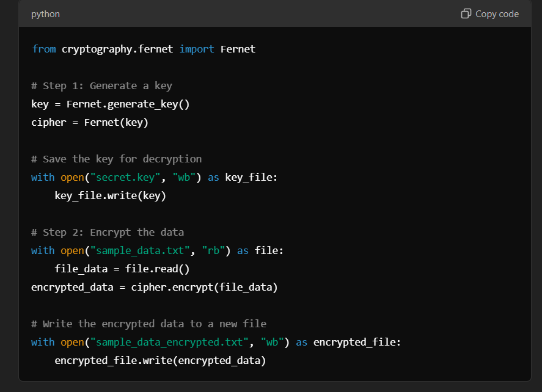Click the "wb" string in secret.key line
The width and height of the screenshot is (542, 392).
pos(184,177)
